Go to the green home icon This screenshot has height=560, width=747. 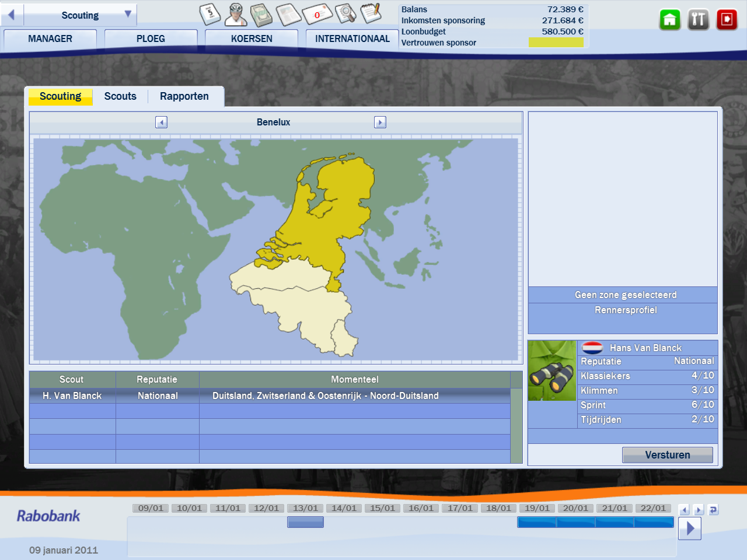pos(670,20)
